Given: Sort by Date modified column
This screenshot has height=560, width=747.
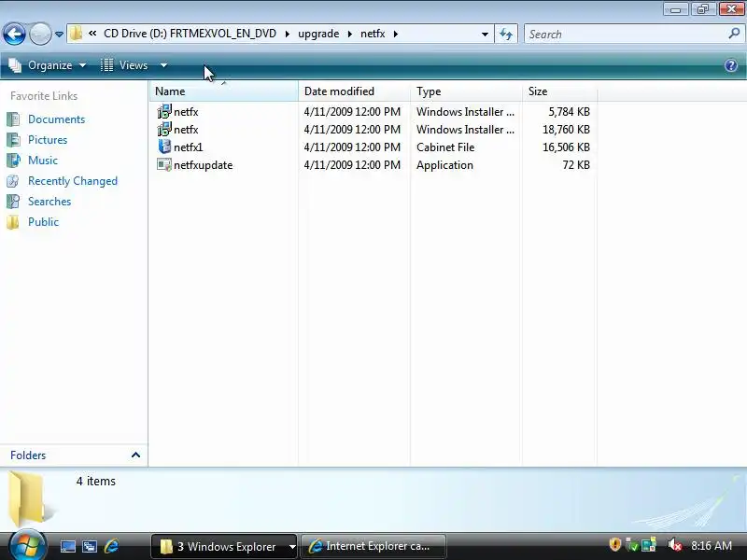Looking at the screenshot, I should 355,91.
